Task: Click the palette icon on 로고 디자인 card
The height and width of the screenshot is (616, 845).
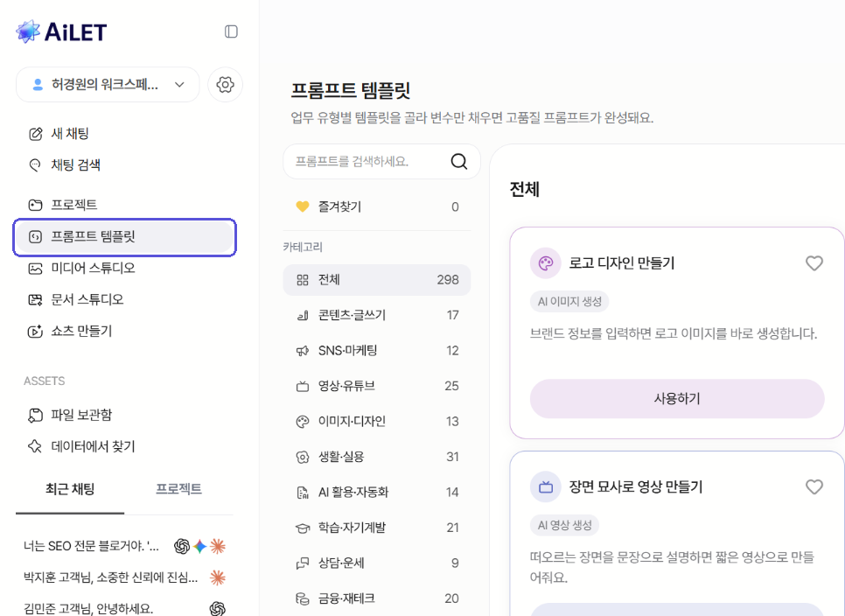Action: coord(546,263)
